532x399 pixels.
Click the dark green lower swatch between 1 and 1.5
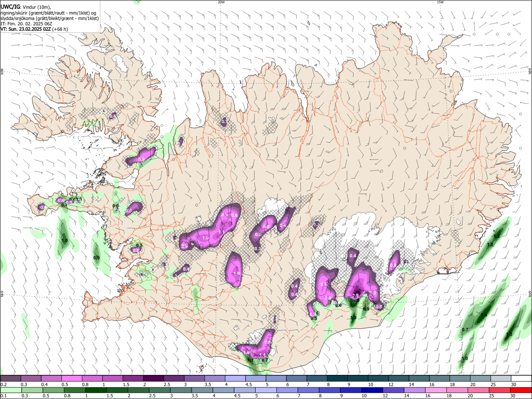[96, 390]
